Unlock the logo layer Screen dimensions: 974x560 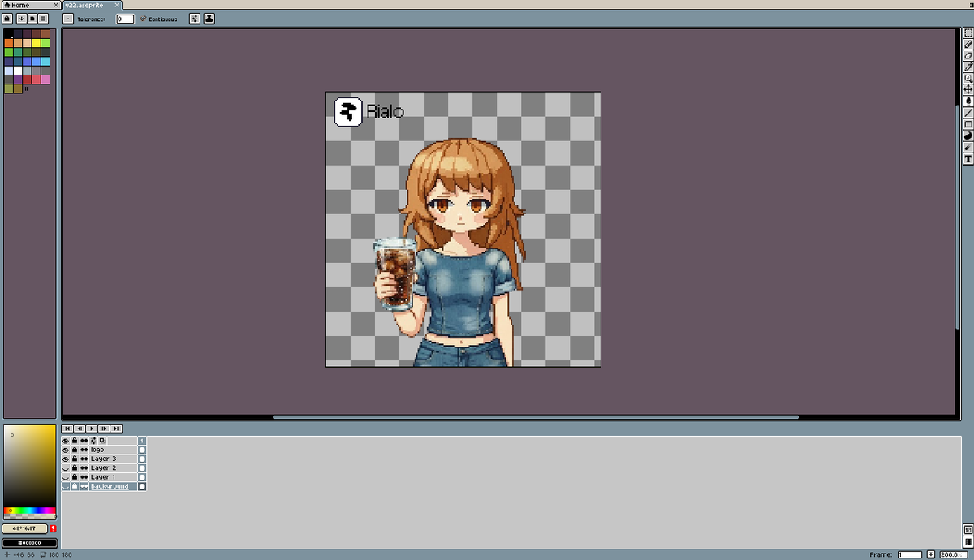(x=75, y=450)
